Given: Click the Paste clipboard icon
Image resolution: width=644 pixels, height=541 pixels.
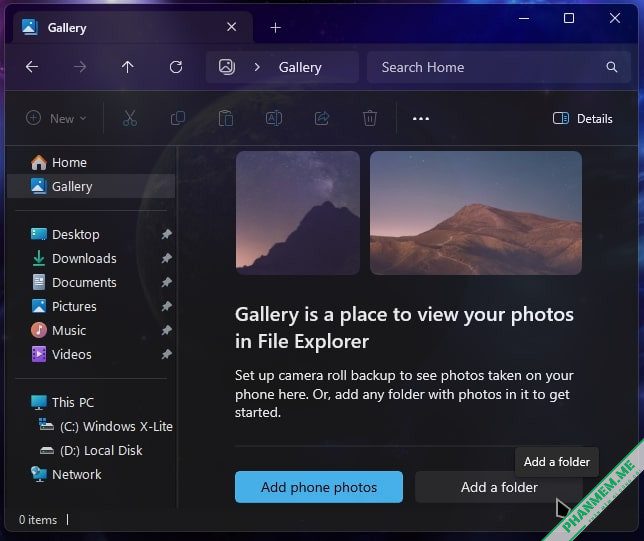Looking at the screenshot, I should point(225,118).
